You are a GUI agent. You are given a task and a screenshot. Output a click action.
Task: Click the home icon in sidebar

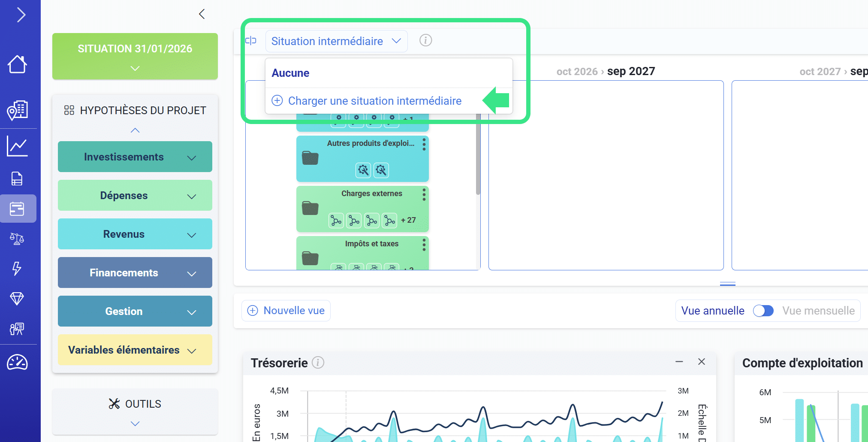click(17, 64)
